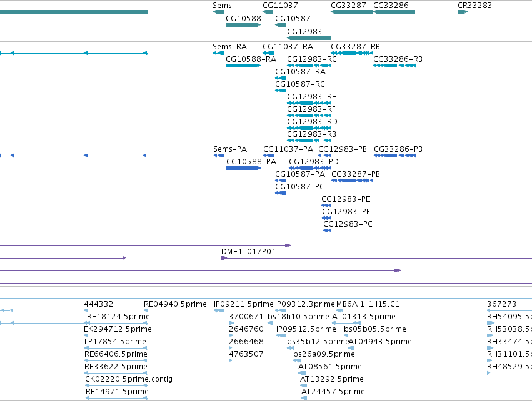Select the AT13292.5prime EST
Viewport: 532px width, 401px height.
pyautogui.click(x=304, y=385)
